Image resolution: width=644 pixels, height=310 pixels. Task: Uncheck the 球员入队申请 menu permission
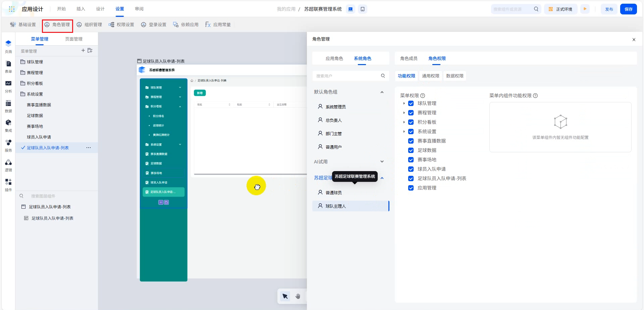(411, 169)
